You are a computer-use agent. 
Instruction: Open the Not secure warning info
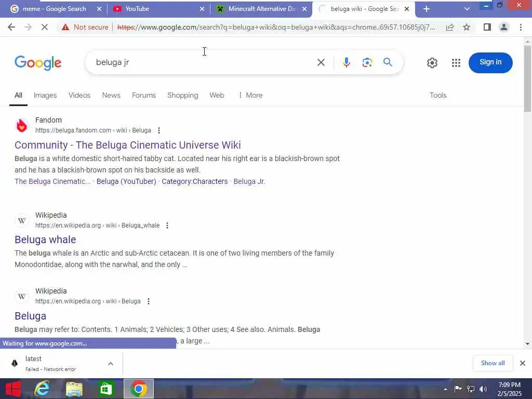click(85, 27)
